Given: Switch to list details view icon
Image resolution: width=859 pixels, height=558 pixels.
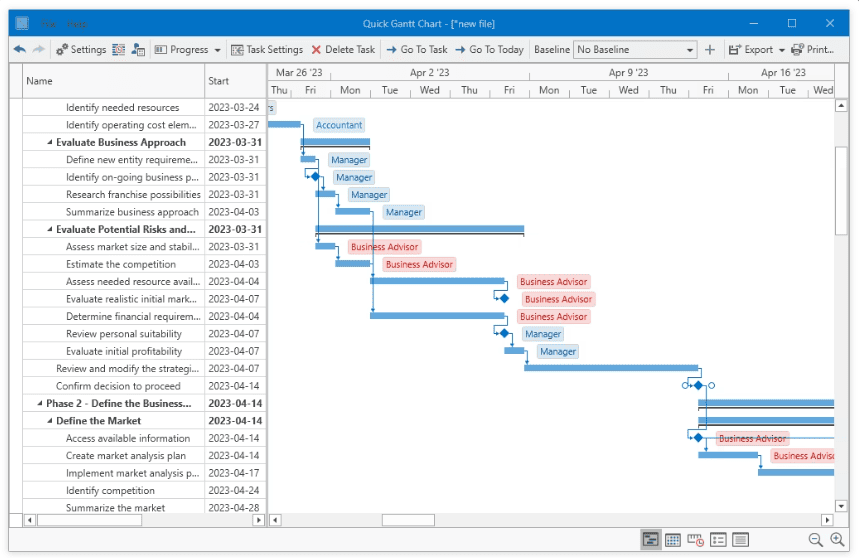Looking at the screenshot, I should [718, 540].
